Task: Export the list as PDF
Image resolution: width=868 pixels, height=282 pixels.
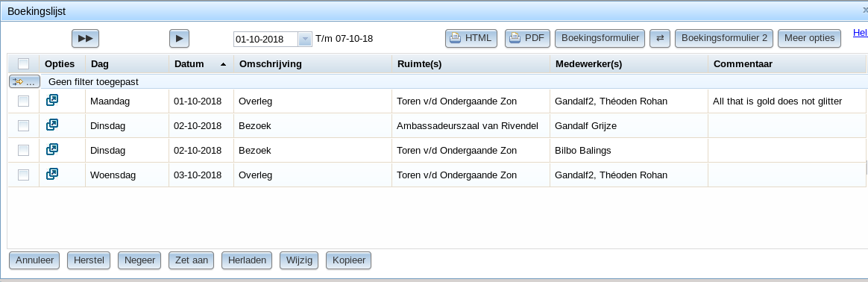Action: [527, 38]
